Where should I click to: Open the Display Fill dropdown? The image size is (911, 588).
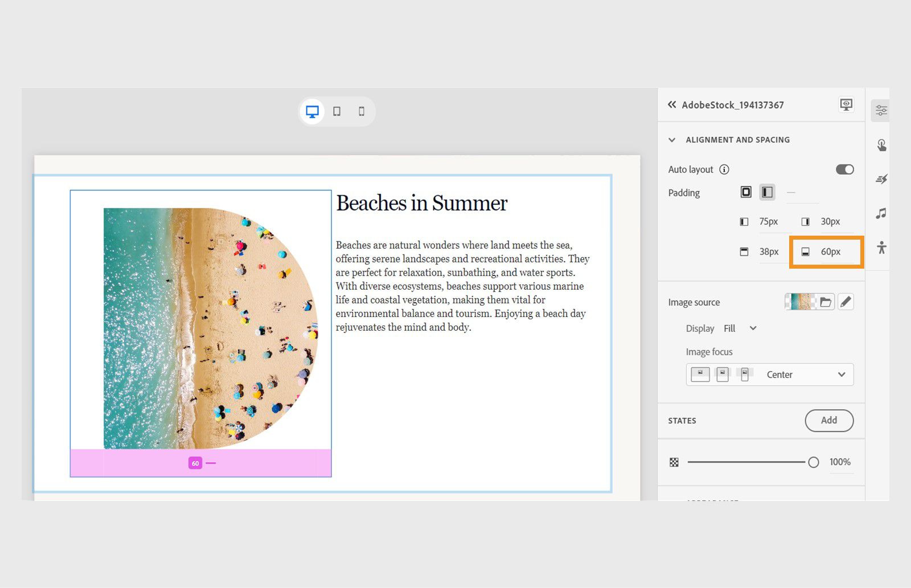(740, 328)
